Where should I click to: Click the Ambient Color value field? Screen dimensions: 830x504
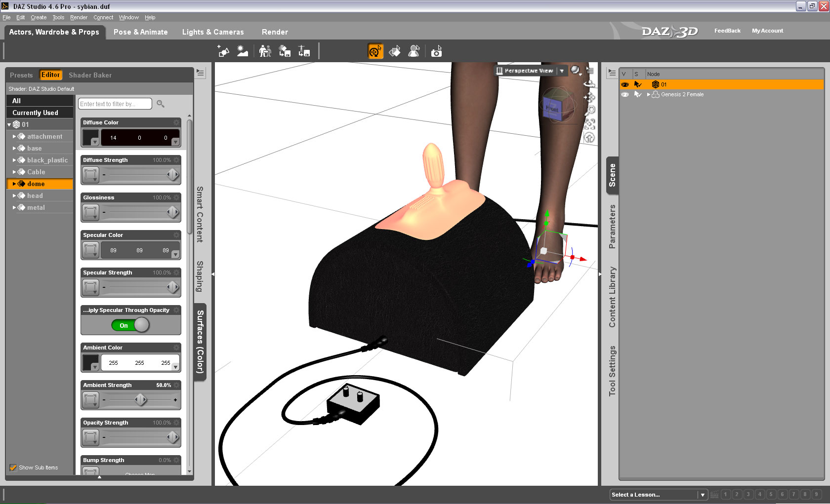click(140, 363)
